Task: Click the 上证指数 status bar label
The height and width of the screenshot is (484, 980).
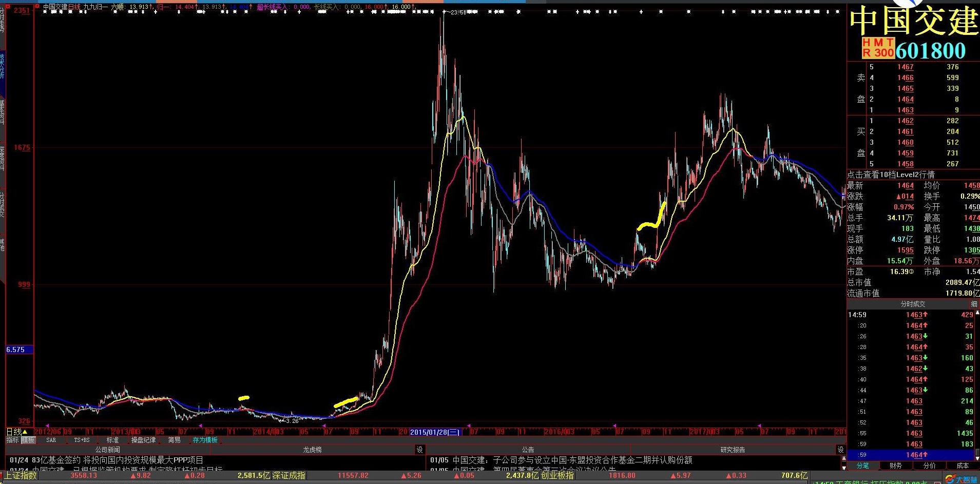Action: coord(21,475)
